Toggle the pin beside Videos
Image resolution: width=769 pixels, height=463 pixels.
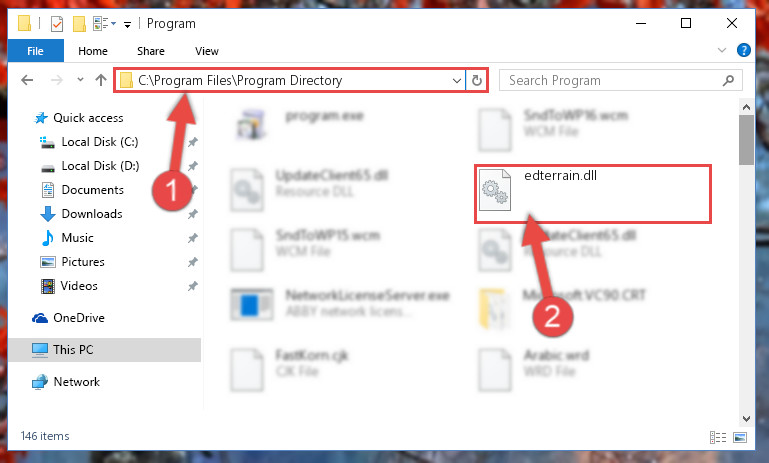193,286
